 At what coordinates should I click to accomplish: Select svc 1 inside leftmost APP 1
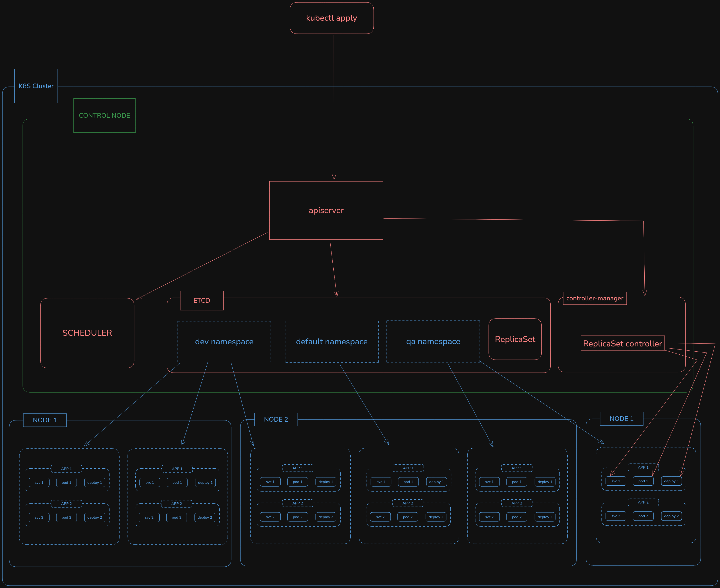(x=39, y=482)
